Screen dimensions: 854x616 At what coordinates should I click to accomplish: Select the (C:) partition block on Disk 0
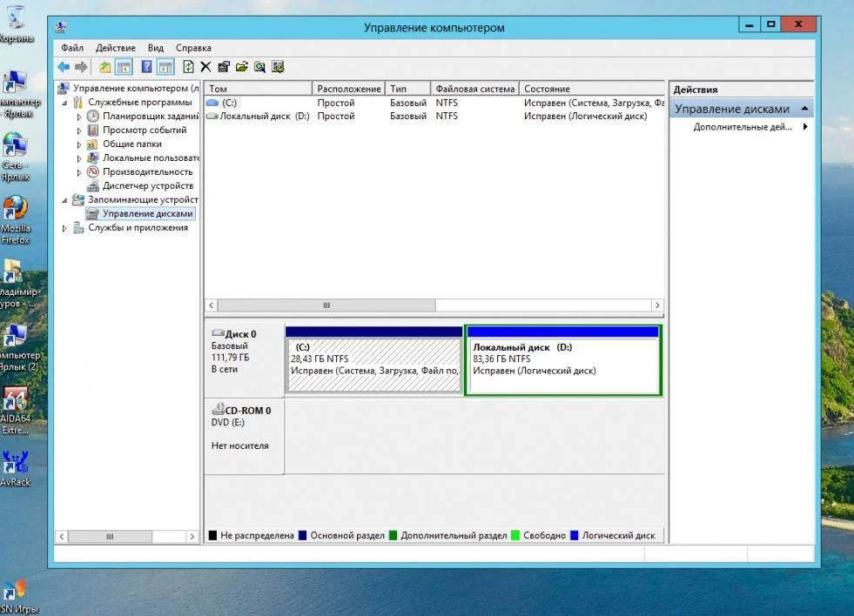pyautogui.click(x=373, y=359)
